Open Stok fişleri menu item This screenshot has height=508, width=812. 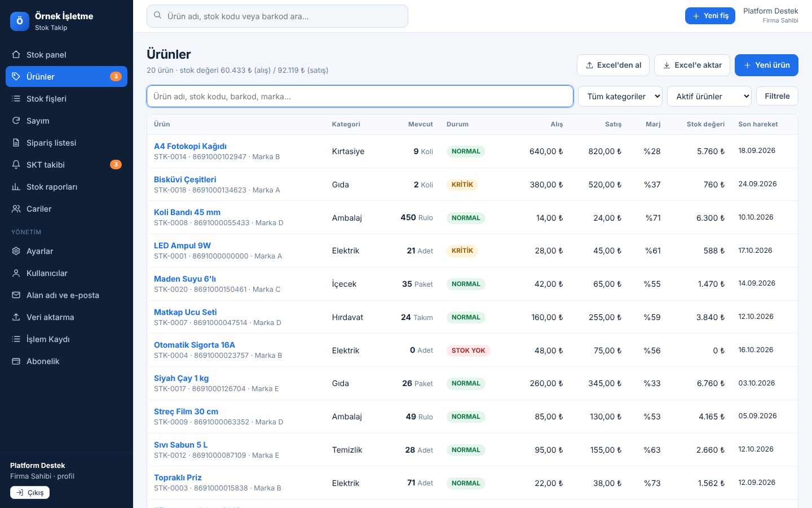coord(67,99)
